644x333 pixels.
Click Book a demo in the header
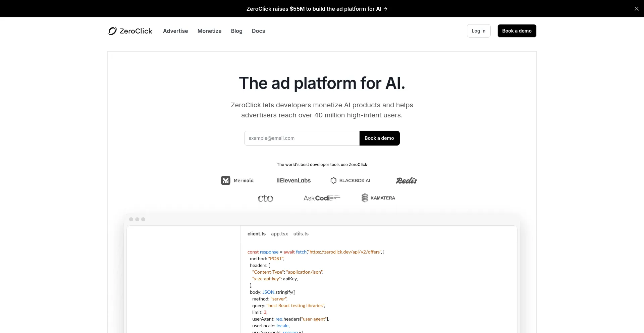(517, 31)
